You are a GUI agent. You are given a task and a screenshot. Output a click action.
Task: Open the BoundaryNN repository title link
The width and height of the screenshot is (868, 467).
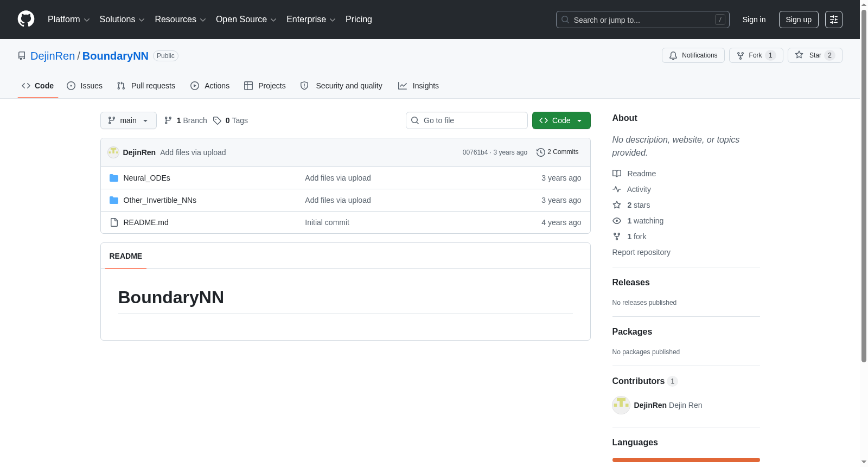(x=116, y=56)
